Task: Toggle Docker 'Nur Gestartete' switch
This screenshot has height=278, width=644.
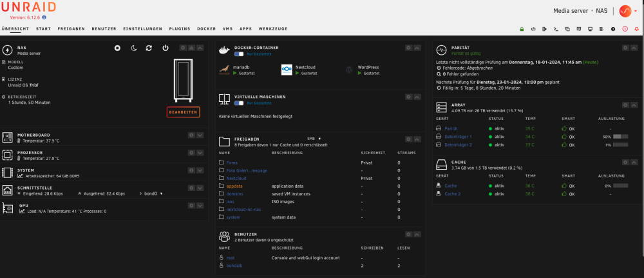Action: point(239,54)
